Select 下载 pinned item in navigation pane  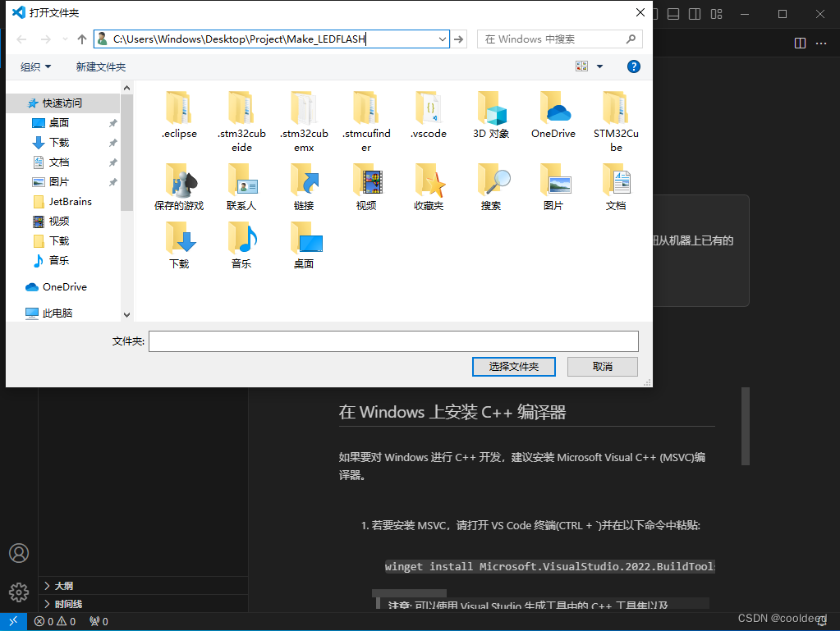click(63, 142)
